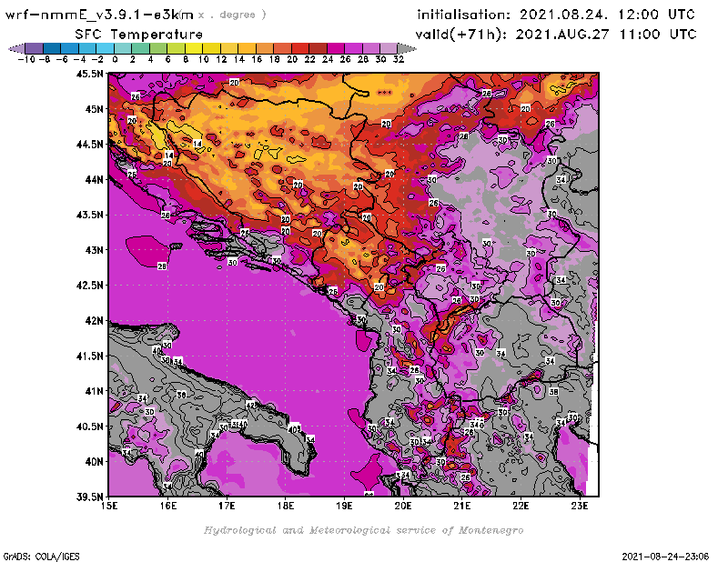
Task: Click the '41N' latitude label
Action: click(x=94, y=391)
